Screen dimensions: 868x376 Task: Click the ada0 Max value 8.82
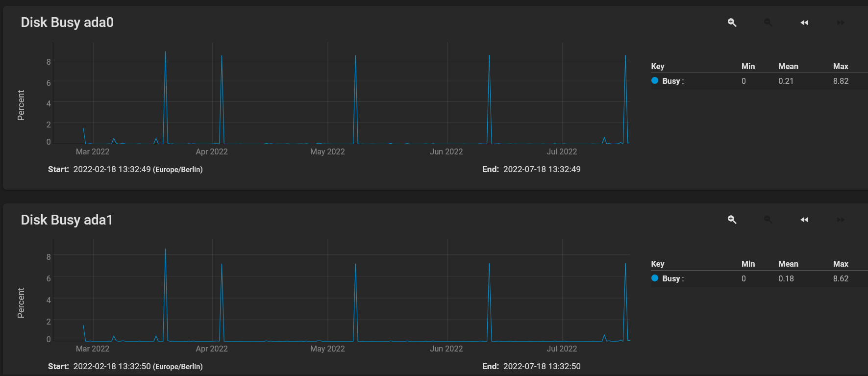[841, 81]
